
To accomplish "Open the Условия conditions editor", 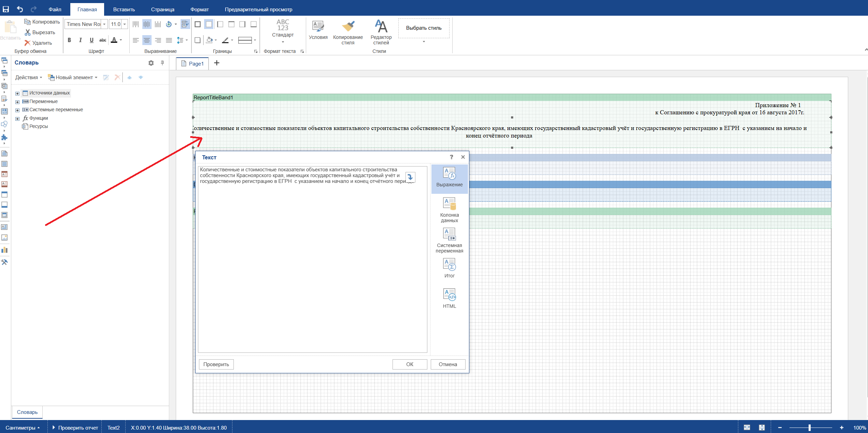I will [318, 30].
